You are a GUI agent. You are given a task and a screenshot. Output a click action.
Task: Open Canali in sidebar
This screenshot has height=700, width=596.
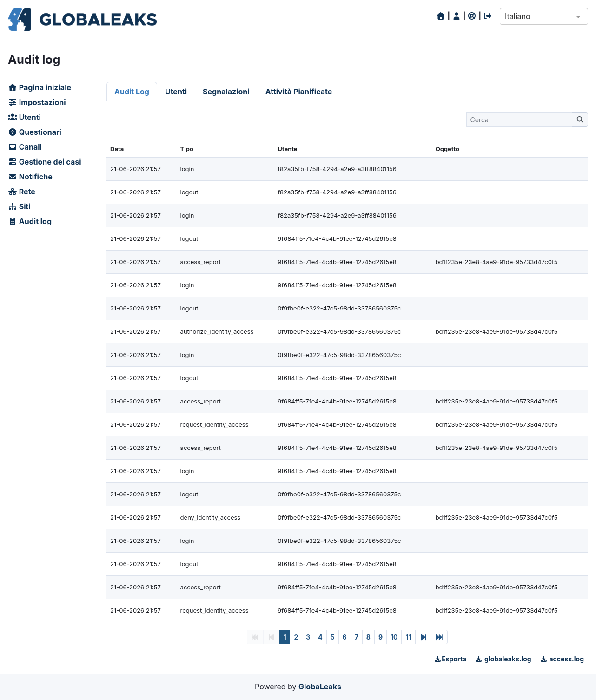pos(25,147)
